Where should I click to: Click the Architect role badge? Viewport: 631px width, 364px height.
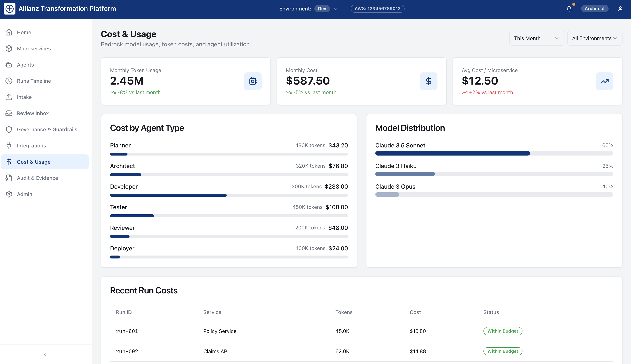click(594, 9)
